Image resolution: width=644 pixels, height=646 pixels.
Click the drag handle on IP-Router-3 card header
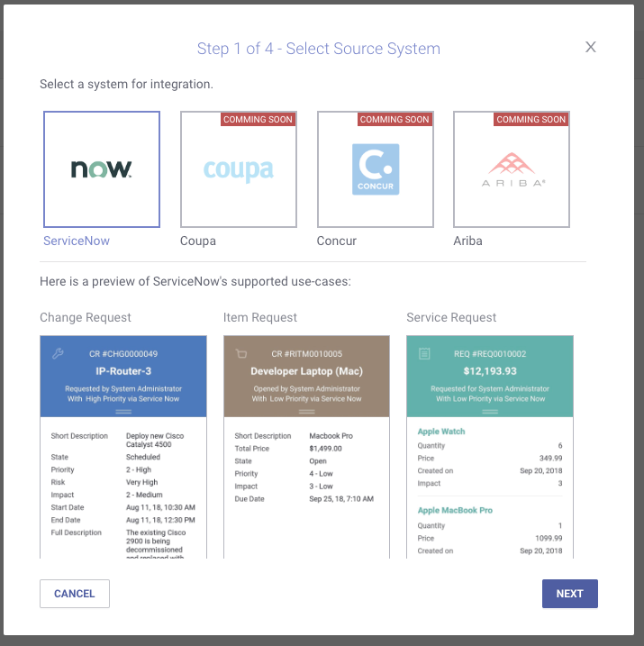[123, 411]
